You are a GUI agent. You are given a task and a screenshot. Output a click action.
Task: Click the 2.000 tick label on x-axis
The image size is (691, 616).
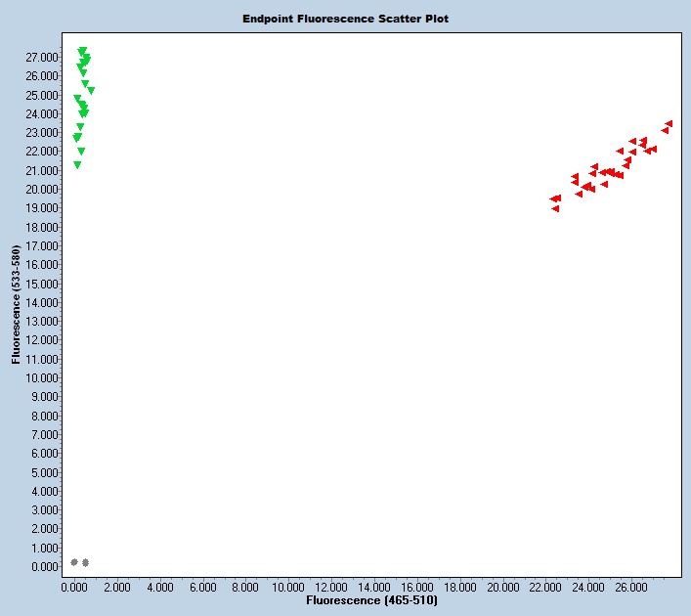[117, 588]
